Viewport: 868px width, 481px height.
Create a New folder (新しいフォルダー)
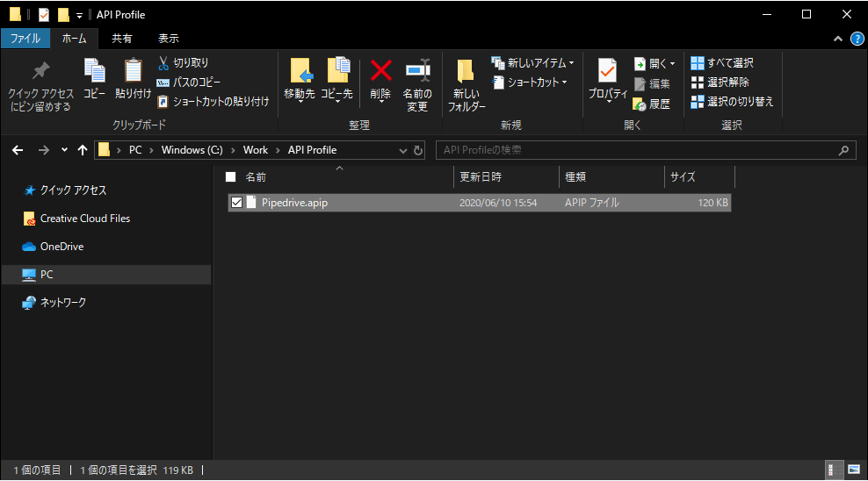point(467,84)
